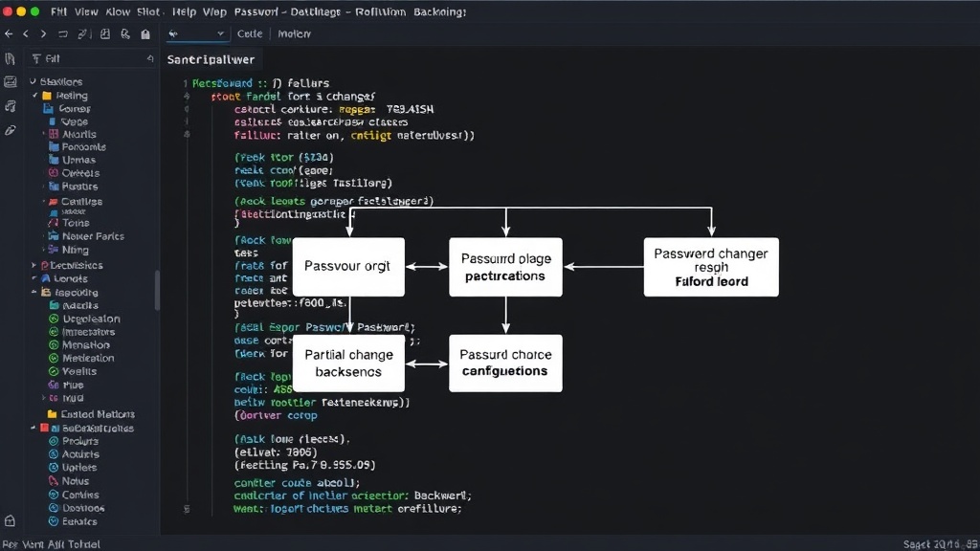The height and width of the screenshot is (551, 980).
Task: Click the pen icon in the activity bar
Action: (x=10, y=130)
